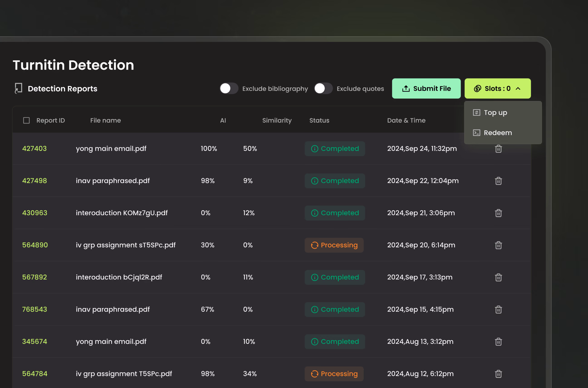588x388 pixels.
Task: Remove report 430963 using trash icon
Action: click(x=498, y=213)
